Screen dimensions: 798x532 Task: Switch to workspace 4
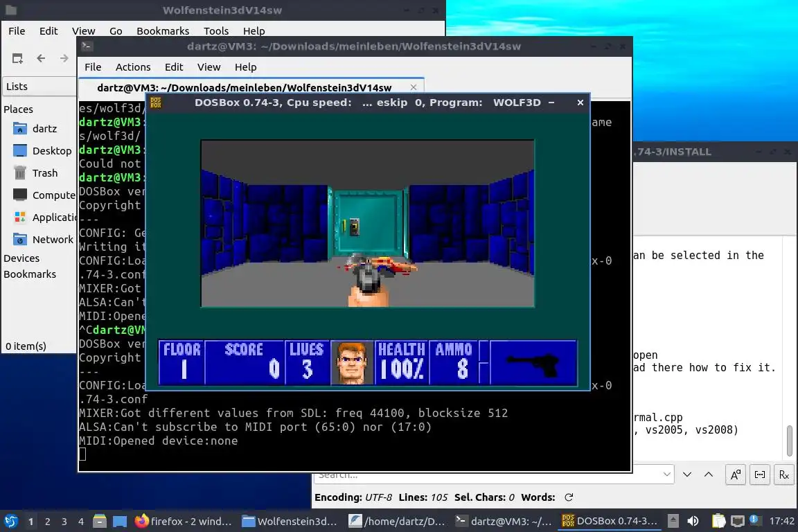pyautogui.click(x=81, y=522)
